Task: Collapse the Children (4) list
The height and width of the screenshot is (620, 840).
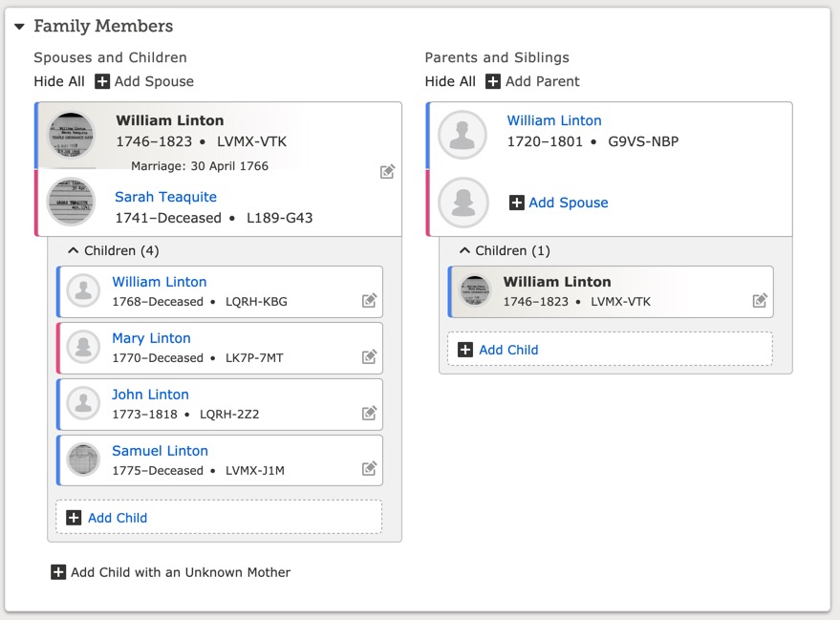Action: pos(113,250)
